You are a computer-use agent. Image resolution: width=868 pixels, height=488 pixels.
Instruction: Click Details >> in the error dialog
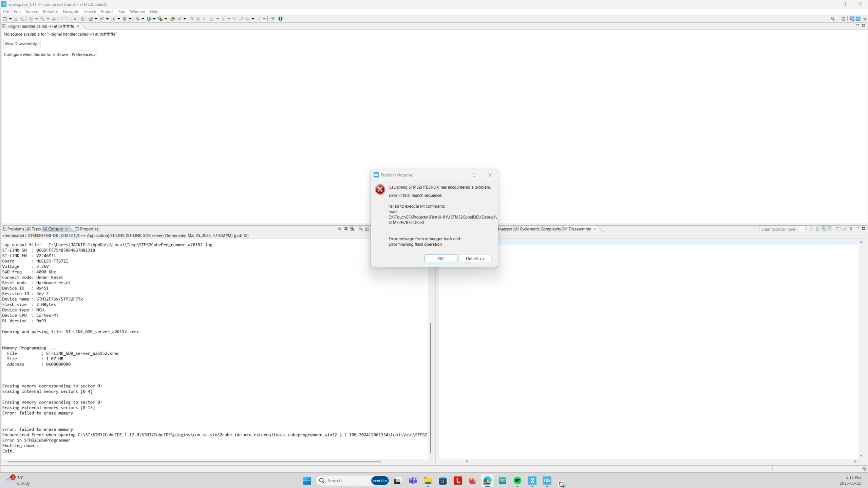pos(475,258)
